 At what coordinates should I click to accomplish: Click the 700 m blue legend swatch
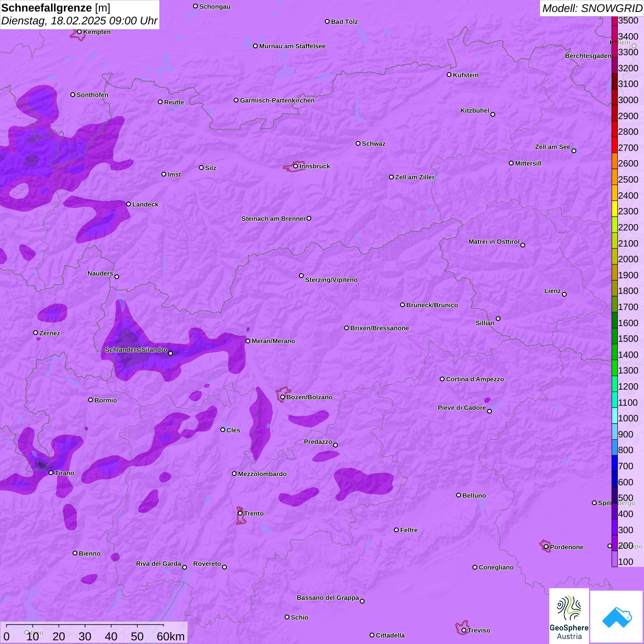(x=614, y=463)
